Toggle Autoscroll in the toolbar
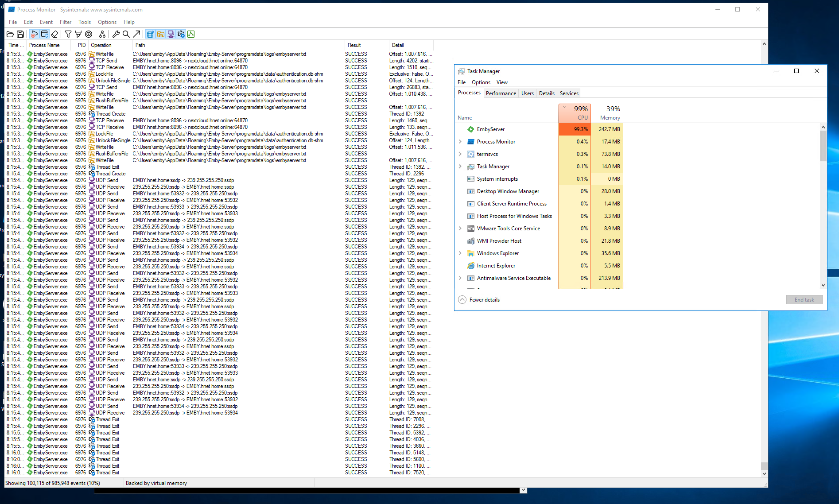The width and height of the screenshot is (839, 504). (44, 34)
